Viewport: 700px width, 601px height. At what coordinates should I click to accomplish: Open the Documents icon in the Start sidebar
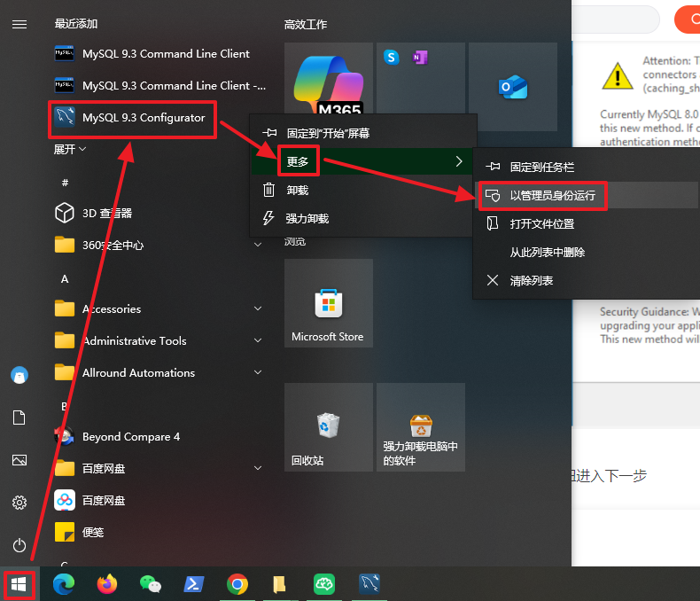tap(19, 418)
